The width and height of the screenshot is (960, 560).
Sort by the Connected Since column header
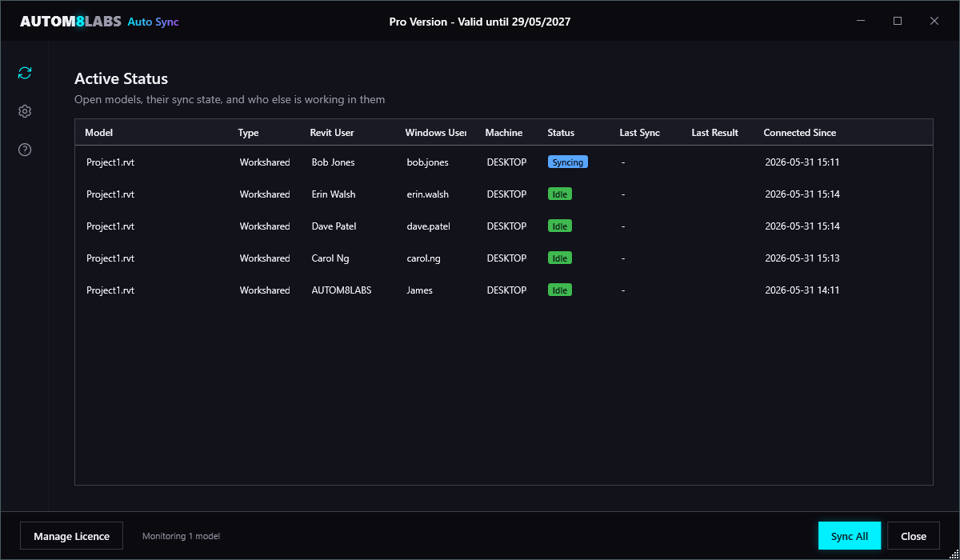coord(800,133)
